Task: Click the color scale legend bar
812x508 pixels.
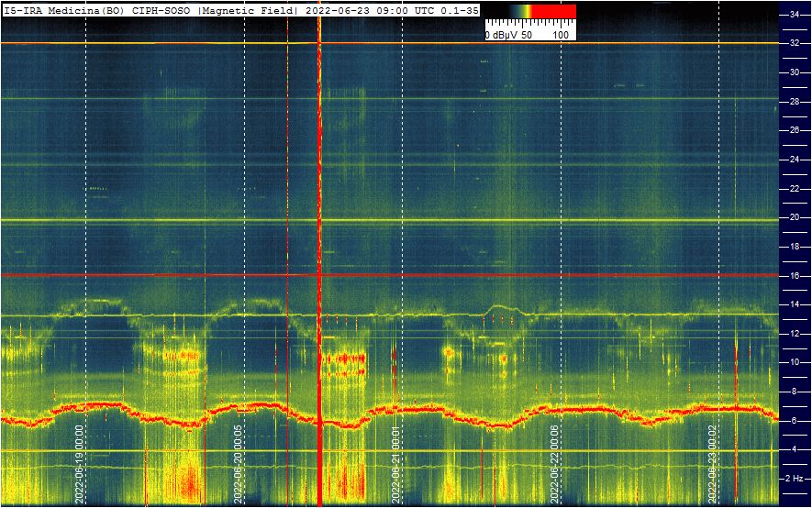Action: pos(530,11)
